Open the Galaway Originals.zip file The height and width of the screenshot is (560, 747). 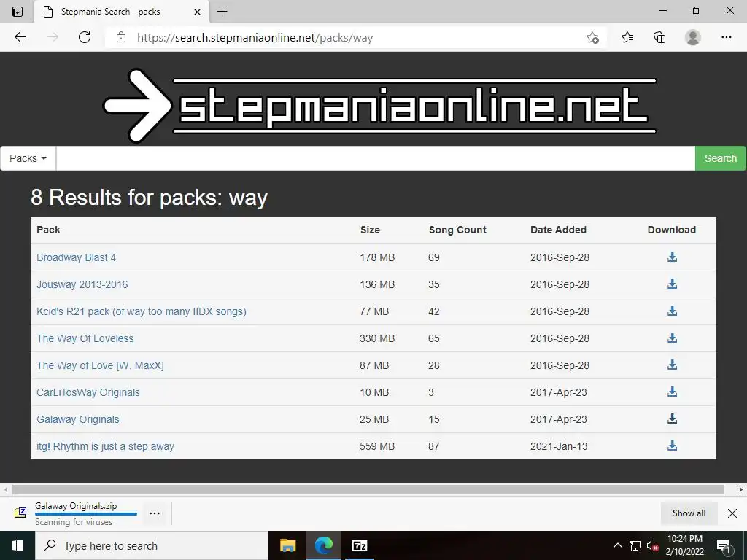76,506
